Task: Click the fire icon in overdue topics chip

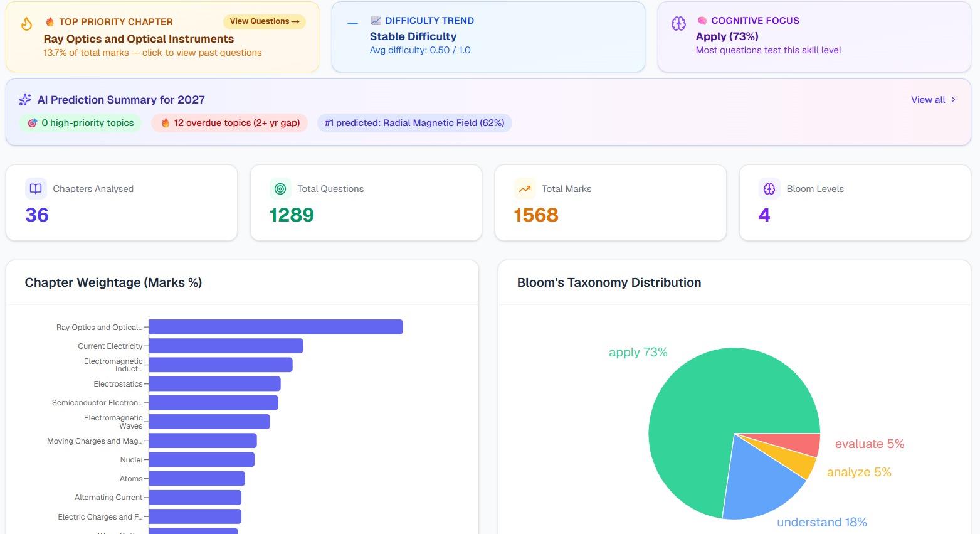Action: (x=166, y=123)
